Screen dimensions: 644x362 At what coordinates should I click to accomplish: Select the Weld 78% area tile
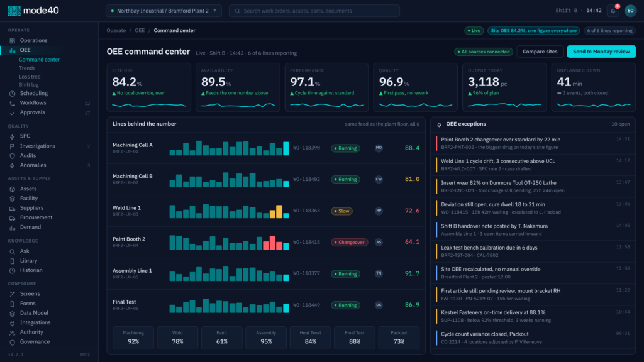click(177, 337)
